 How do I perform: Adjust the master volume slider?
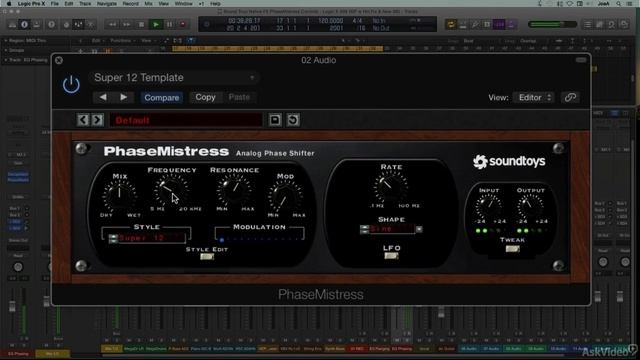click(552, 24)
